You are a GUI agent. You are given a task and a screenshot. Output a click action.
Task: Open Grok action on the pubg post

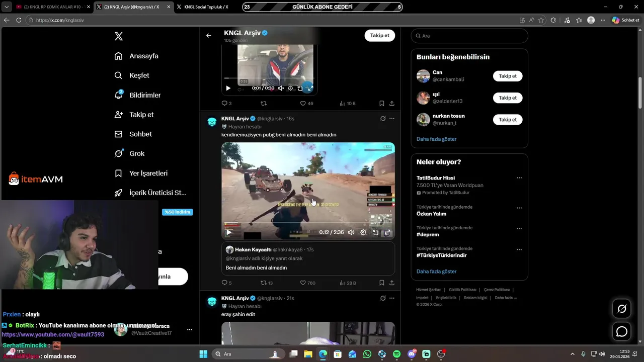[383, 119]
